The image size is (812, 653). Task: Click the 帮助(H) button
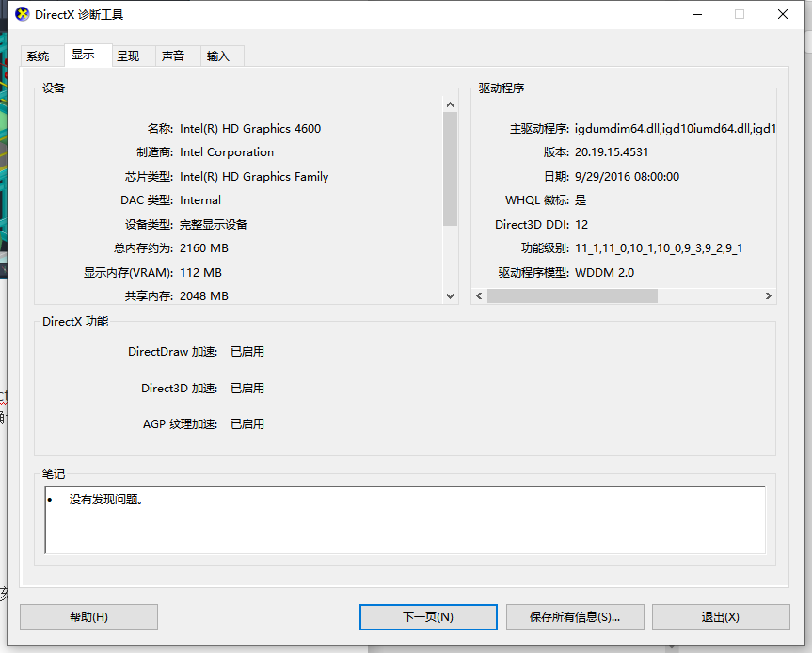(x=88, y=616)
